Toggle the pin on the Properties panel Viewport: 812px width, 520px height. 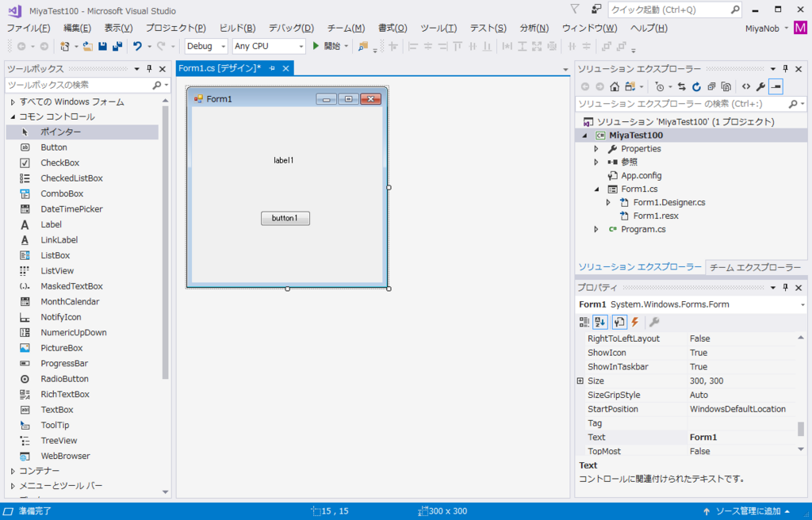785,288
